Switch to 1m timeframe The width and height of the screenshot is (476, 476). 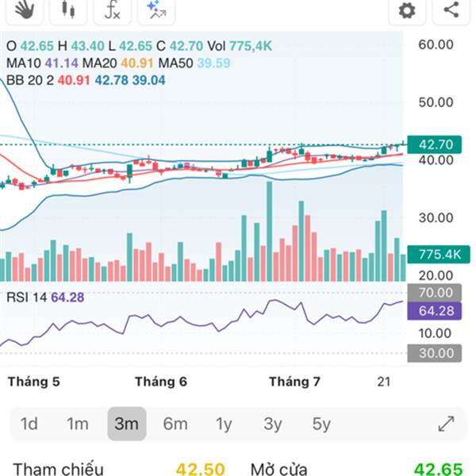[x=78, y=424]
